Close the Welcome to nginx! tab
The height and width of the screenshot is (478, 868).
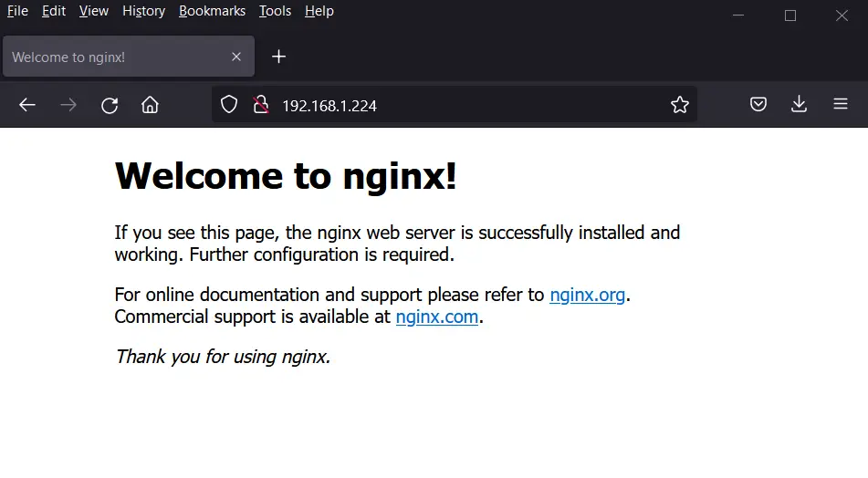(x=236, y=57)
